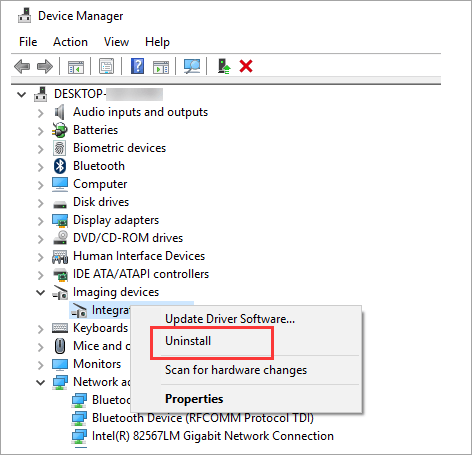The height and width of the screenshot is (455, 472).
Task: Select Bluetooth Device (RFCOMM Protocol TDI)
Action: point(203,418)
